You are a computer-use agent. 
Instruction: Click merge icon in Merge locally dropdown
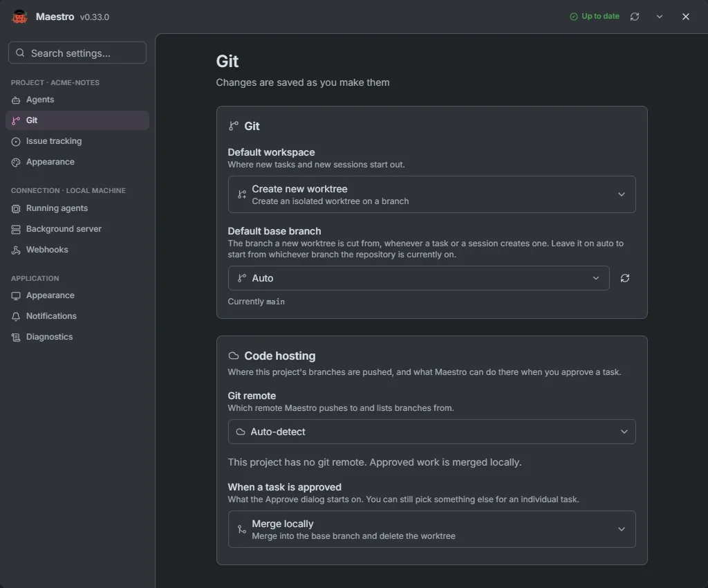click(242, 529)
